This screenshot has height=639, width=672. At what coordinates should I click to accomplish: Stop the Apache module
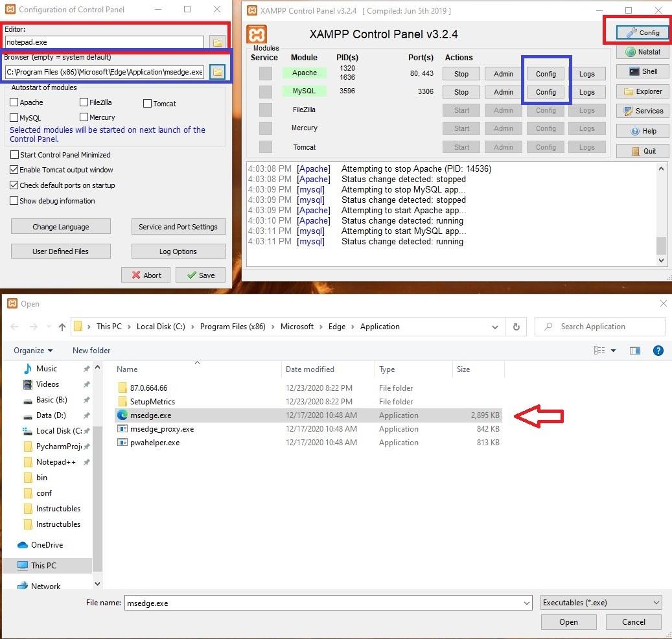[x=461, y=74]
